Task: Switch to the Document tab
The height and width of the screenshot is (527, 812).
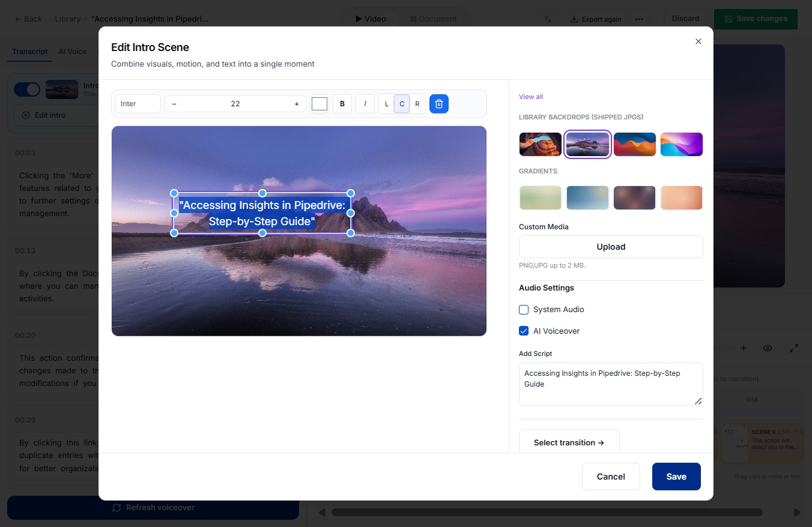Action: click(x=434, y=19)
